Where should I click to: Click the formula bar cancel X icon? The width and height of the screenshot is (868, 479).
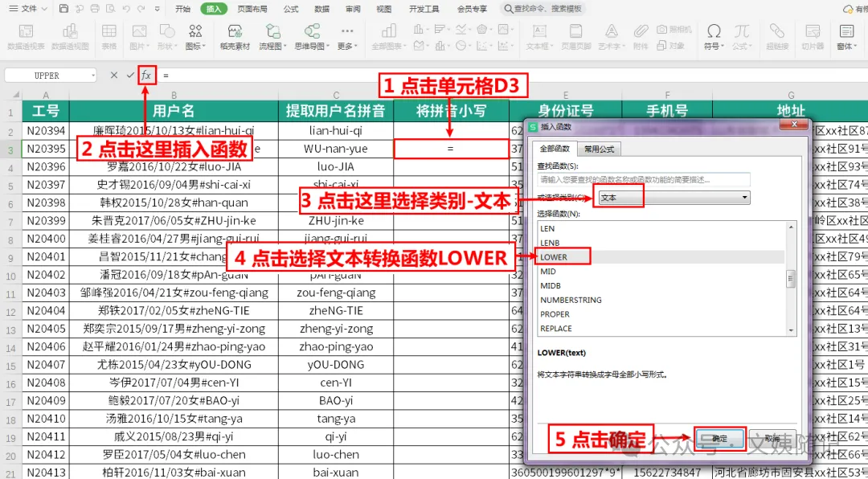coord(114,76)
